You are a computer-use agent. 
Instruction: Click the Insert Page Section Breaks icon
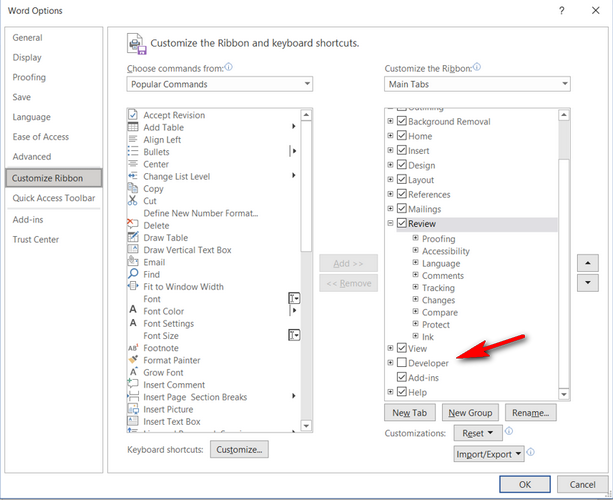click(133, 396)
